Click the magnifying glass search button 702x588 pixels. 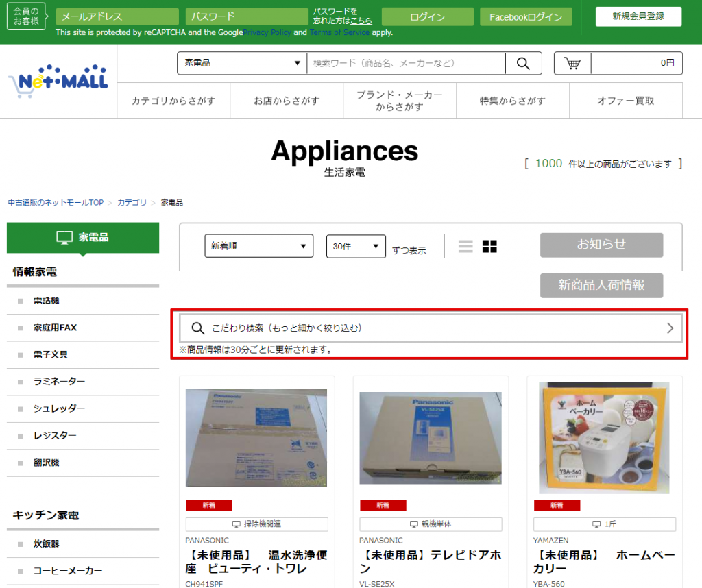pos(523,63)
